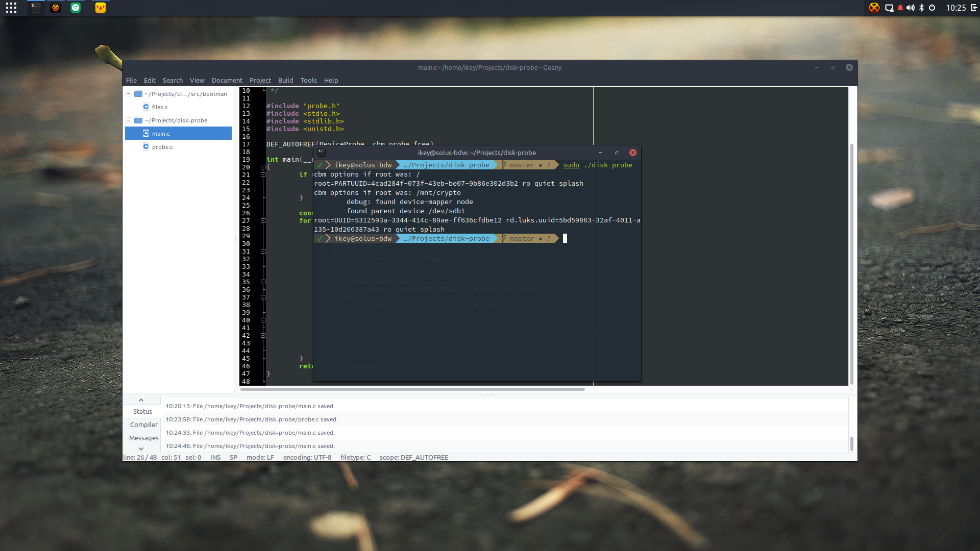The width and height of the screenshot is (980, 551).
Task: Fold the code block at line 31
Action: tap(263, 252)
